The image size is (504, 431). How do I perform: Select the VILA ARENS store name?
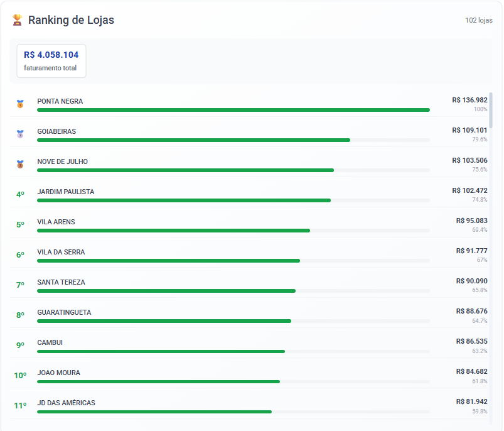[56, 222]
